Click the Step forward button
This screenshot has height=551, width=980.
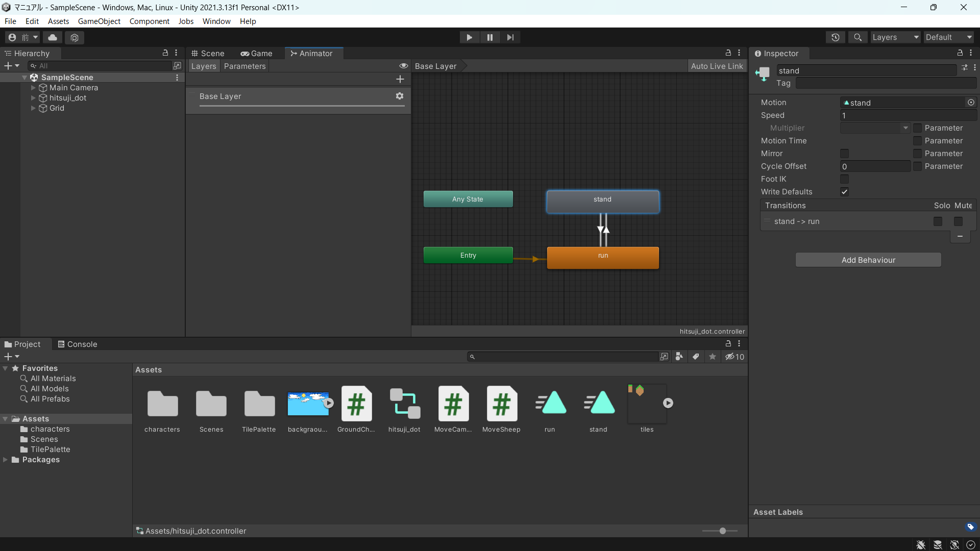(x=510, y=37)
